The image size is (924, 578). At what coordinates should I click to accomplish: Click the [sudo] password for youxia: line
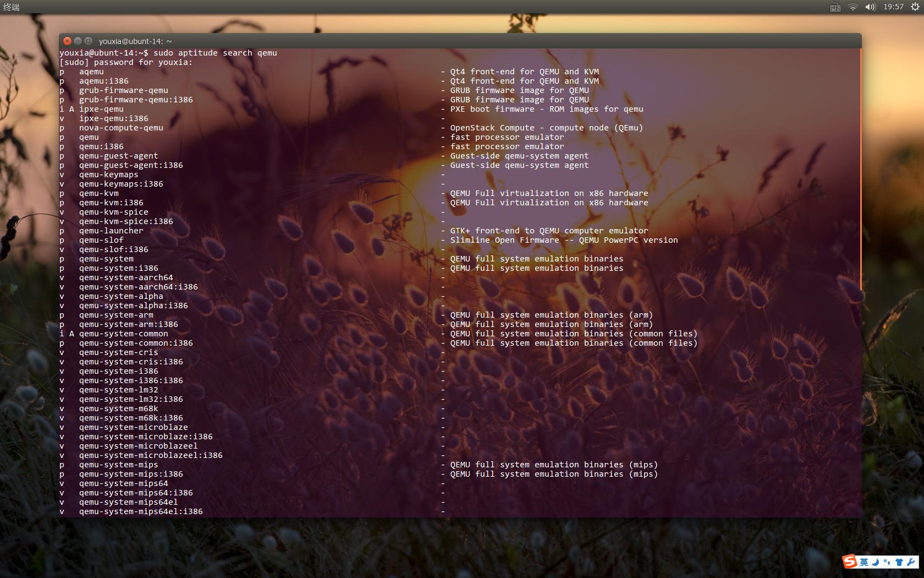126,62
